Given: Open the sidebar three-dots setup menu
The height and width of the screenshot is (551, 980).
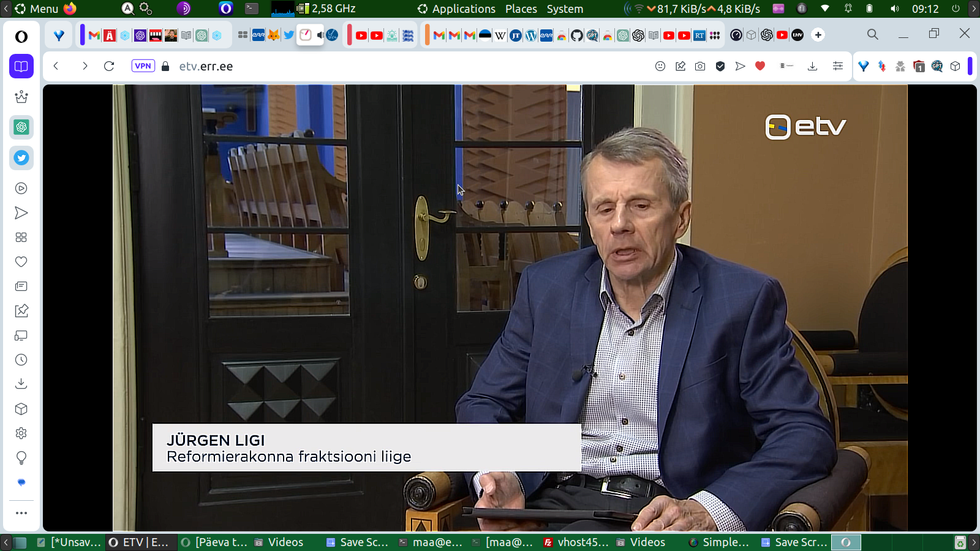Looking at the screenshot, I should [21, 513].
